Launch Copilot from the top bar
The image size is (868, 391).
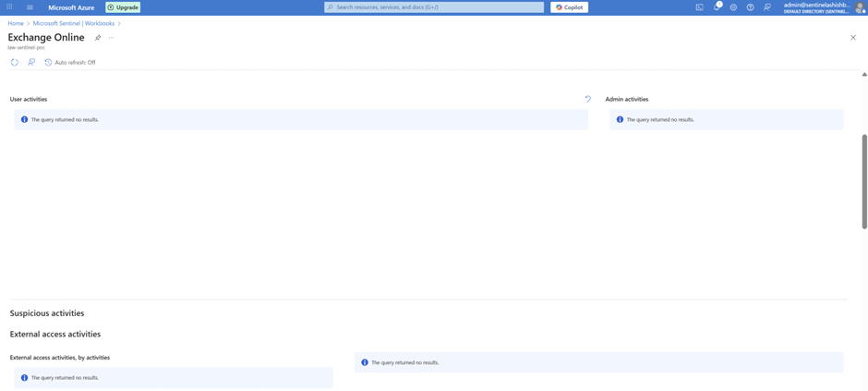click(569, 7)
